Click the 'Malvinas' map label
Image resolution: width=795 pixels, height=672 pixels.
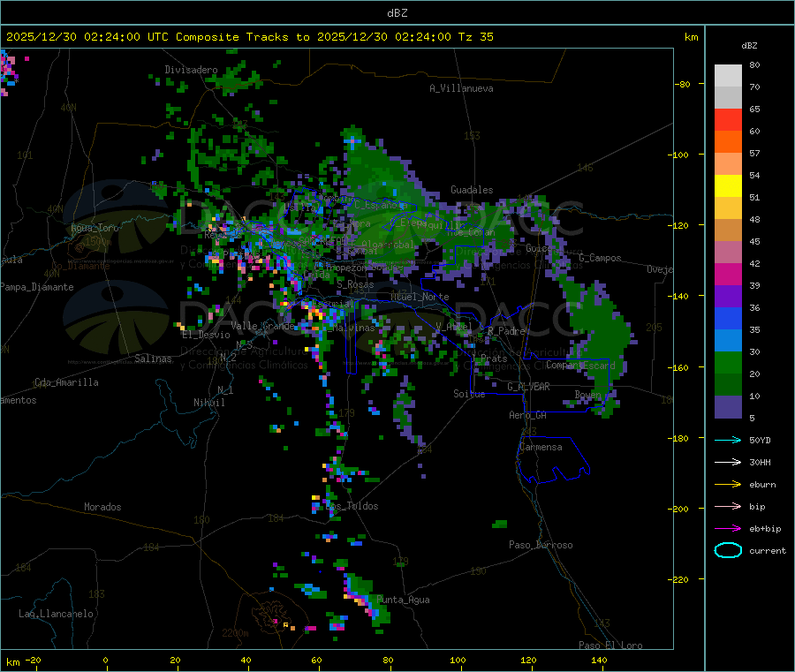[354, 328]
